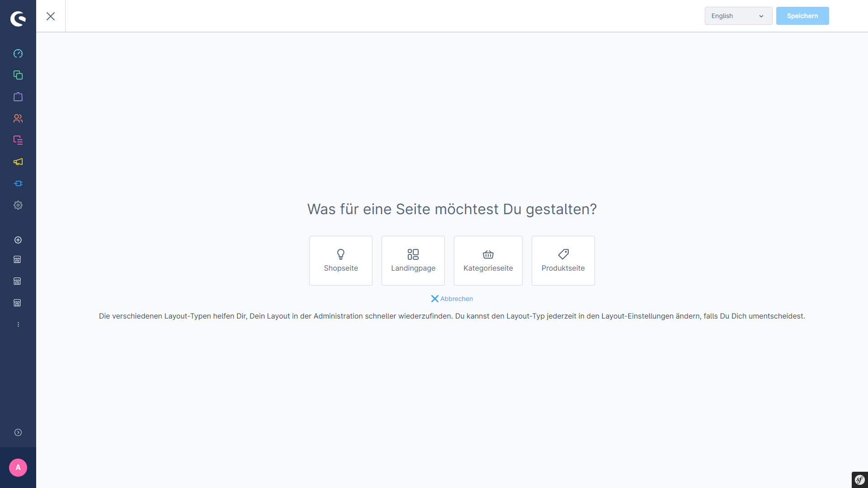Click the add new item icon

click(18, 239)
